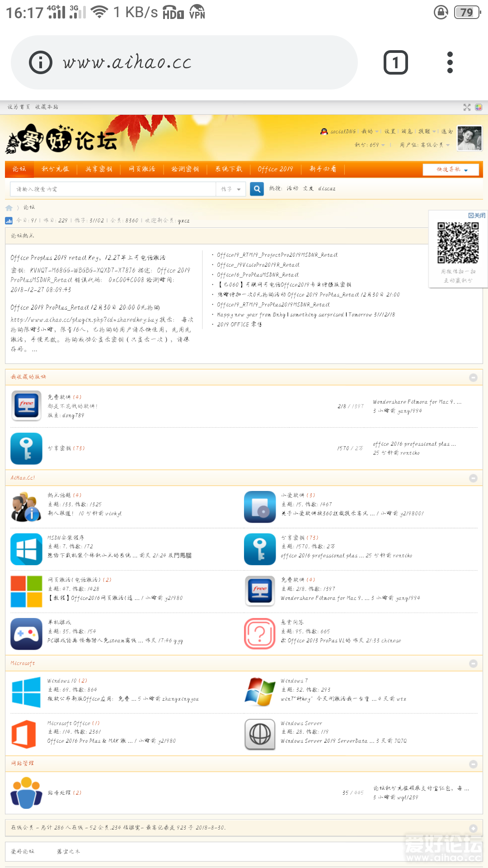
Task: Open the 新手必看 nav item
Action: [323, 169]
